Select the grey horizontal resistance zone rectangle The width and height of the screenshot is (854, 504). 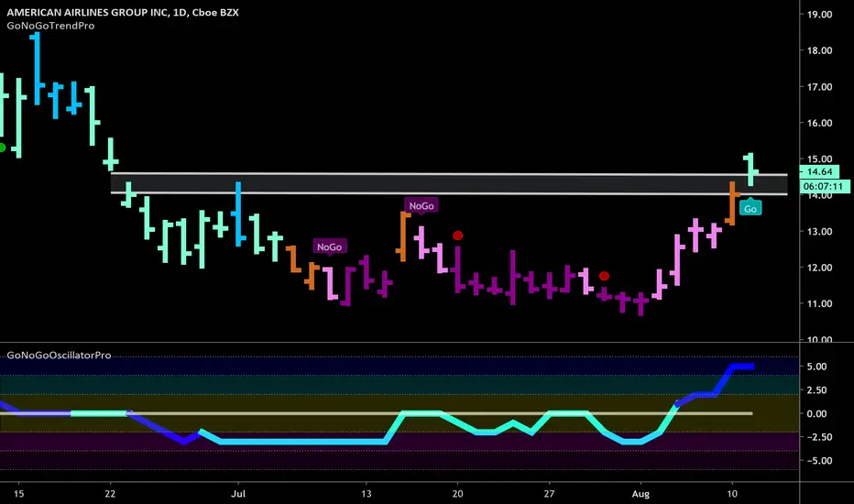pyautogui.click(x=449, y=183)
